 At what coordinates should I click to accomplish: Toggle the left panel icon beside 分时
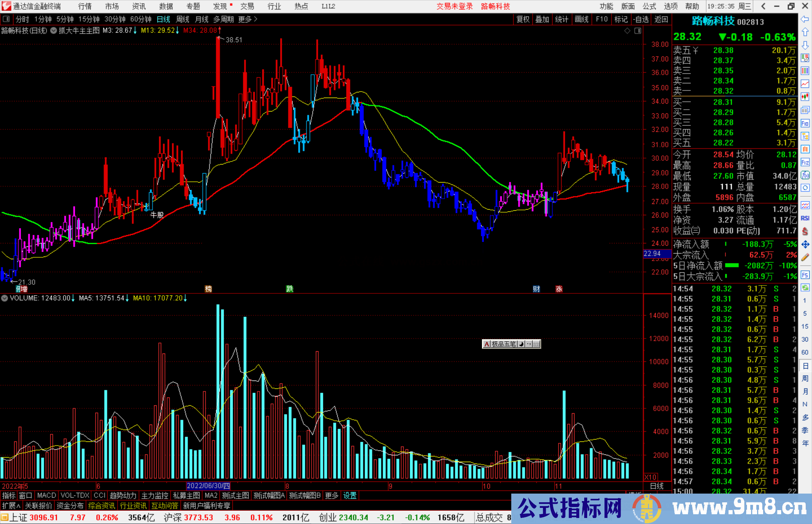[6, 19]
